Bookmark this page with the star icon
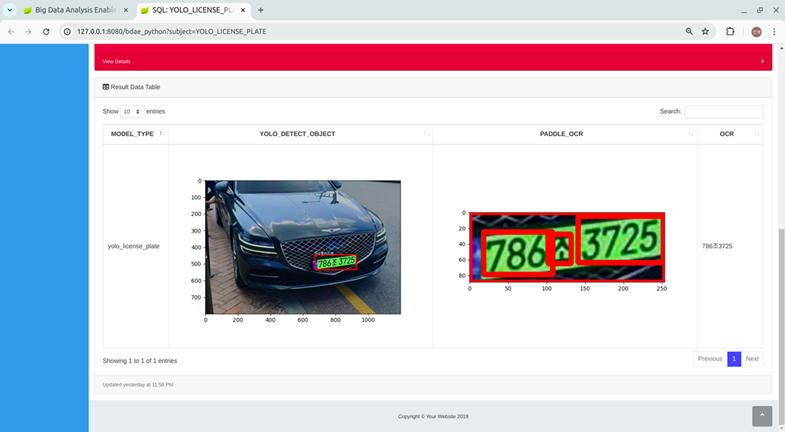 705,31
